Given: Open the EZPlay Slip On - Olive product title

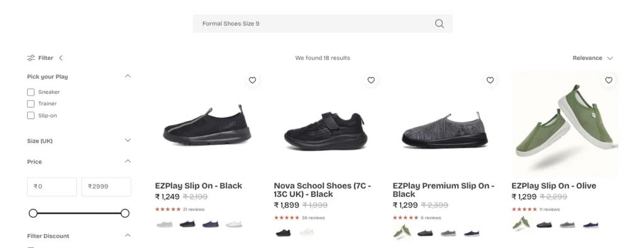Looking at the screenshot, I should [553, 186].
